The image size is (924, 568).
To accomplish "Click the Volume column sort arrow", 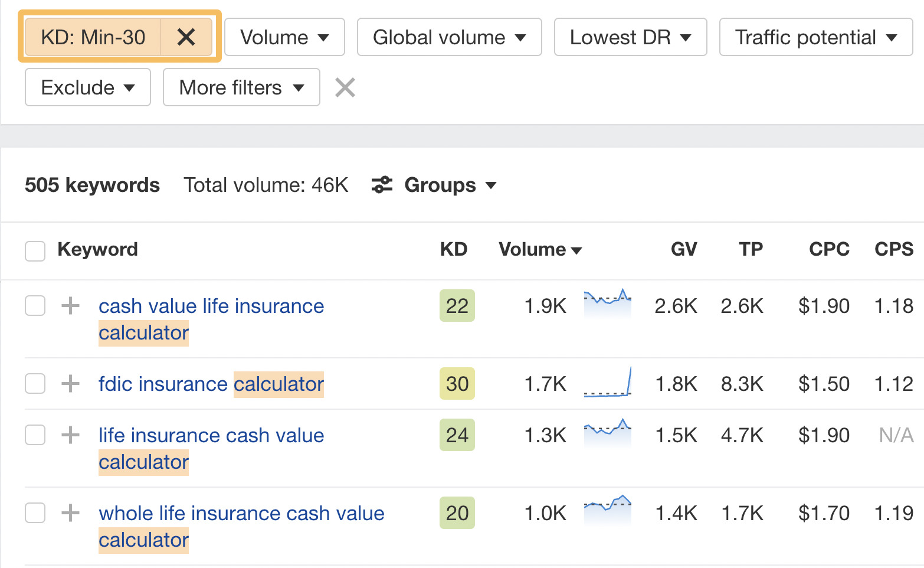I will [576, 250].
